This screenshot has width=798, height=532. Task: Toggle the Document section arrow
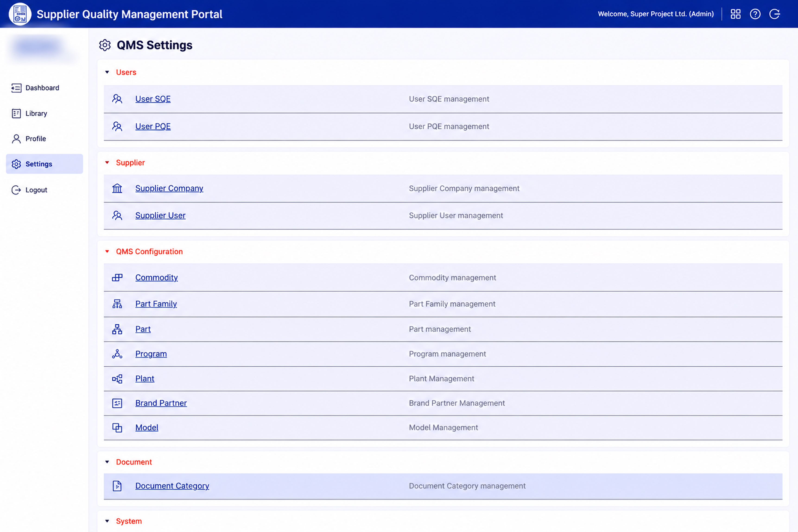click(107, 462)
